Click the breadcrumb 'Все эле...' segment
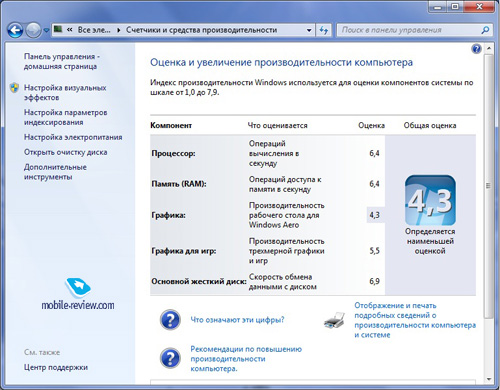 tap(94, 30)
